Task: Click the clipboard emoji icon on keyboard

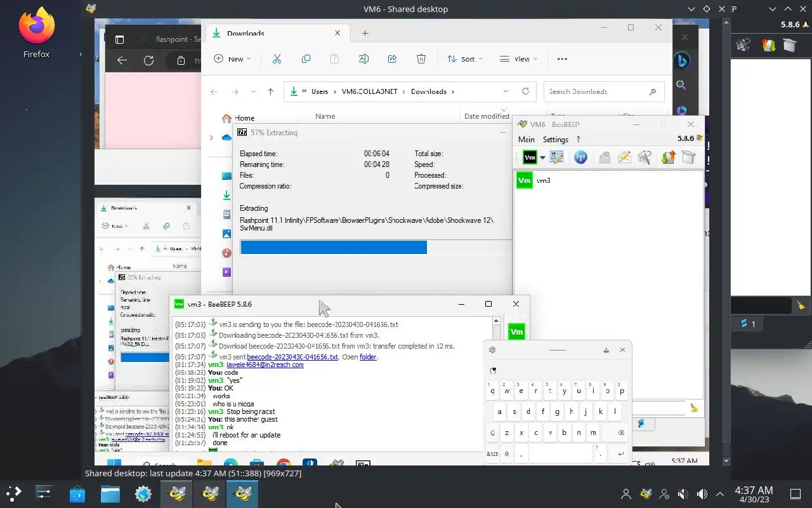Action: [x=493, y=370]
